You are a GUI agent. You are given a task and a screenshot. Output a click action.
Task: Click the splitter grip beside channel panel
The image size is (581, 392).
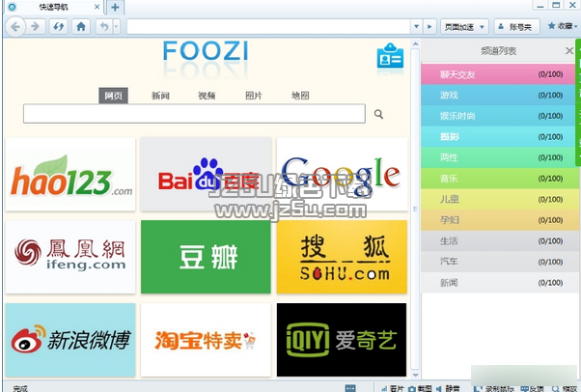415,210
